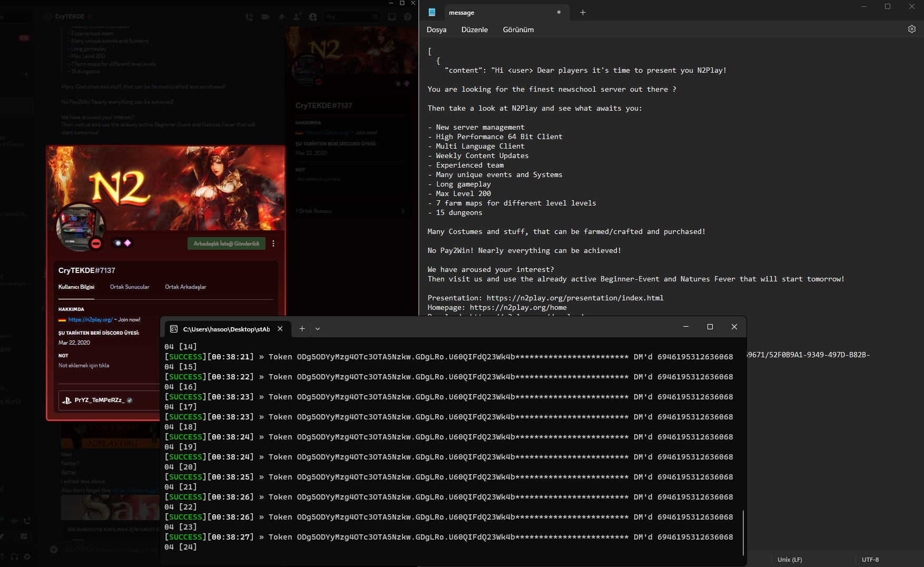The width and height of the screenshot is (924, 567).
Task: Open Discord help question-mark icon
Action: pyautogui.click(x=408, y=17)
